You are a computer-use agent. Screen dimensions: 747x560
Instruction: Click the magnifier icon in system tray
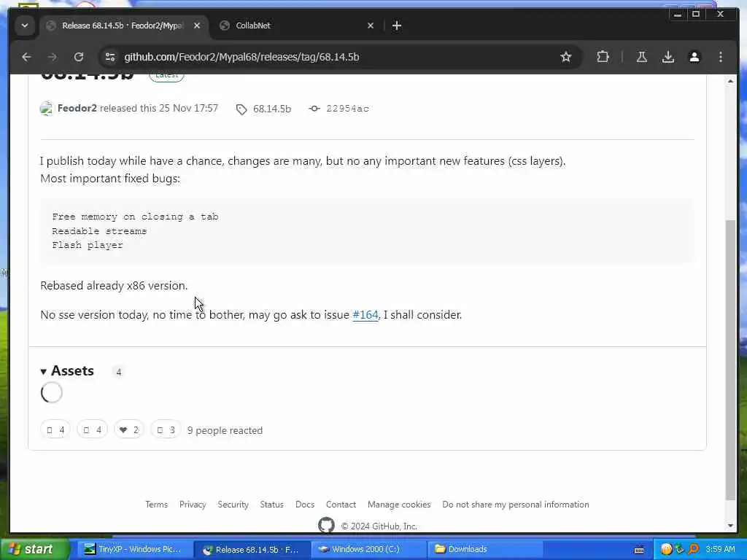pos(693,549)
